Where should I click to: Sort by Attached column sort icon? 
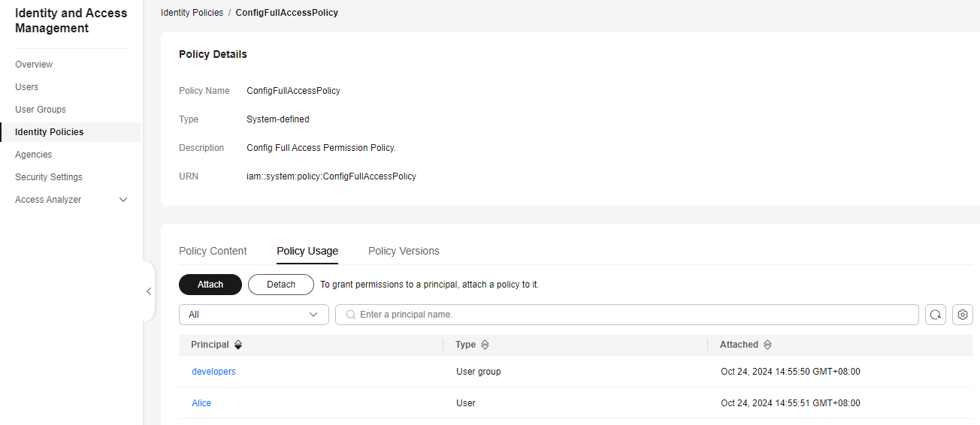[x=767, y=345]
